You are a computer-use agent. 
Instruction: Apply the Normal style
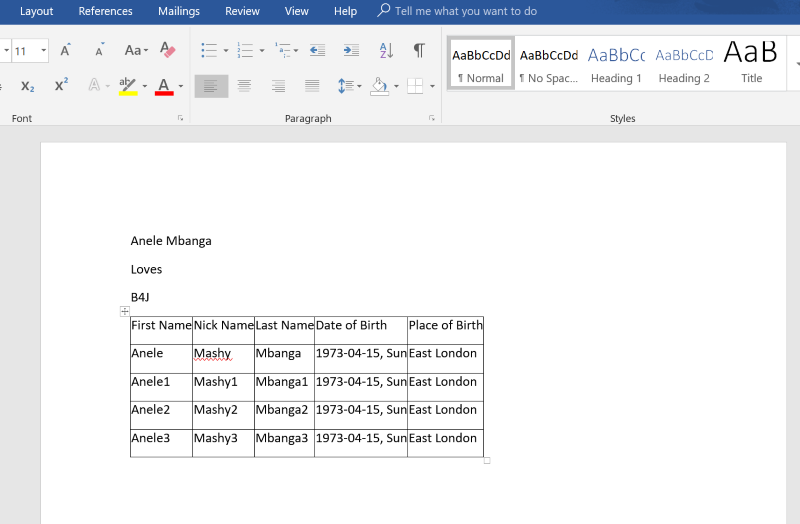click(x=481, y=63)
